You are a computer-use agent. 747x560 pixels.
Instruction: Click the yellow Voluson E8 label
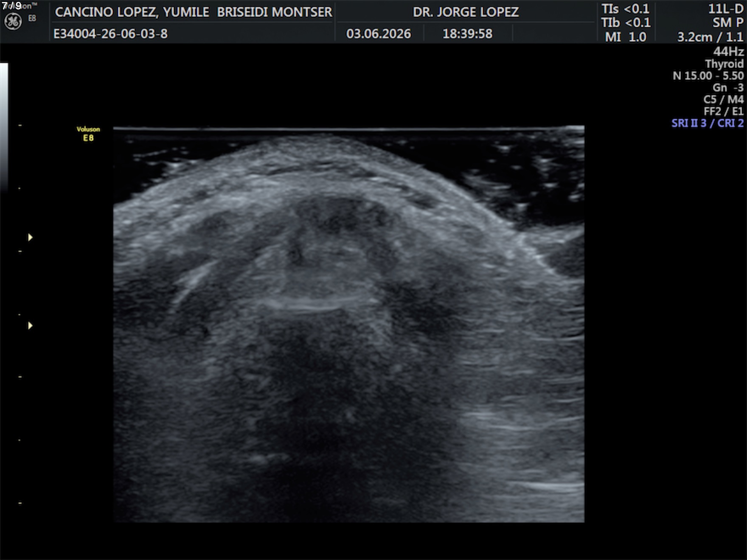pos(88,134)
